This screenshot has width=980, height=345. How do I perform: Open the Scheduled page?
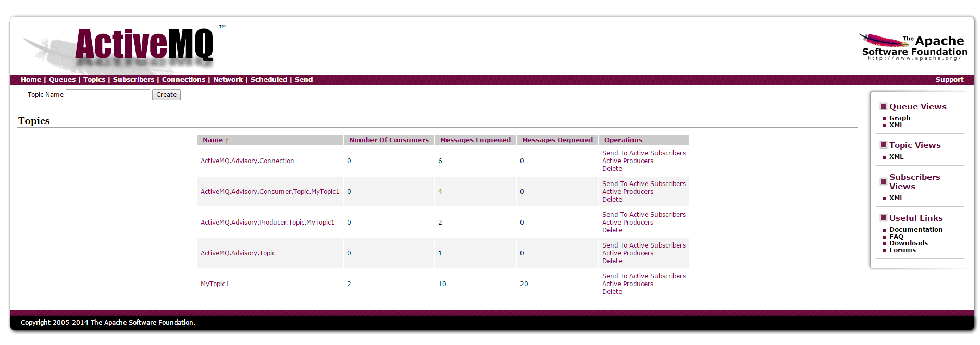tap(269, 80)
